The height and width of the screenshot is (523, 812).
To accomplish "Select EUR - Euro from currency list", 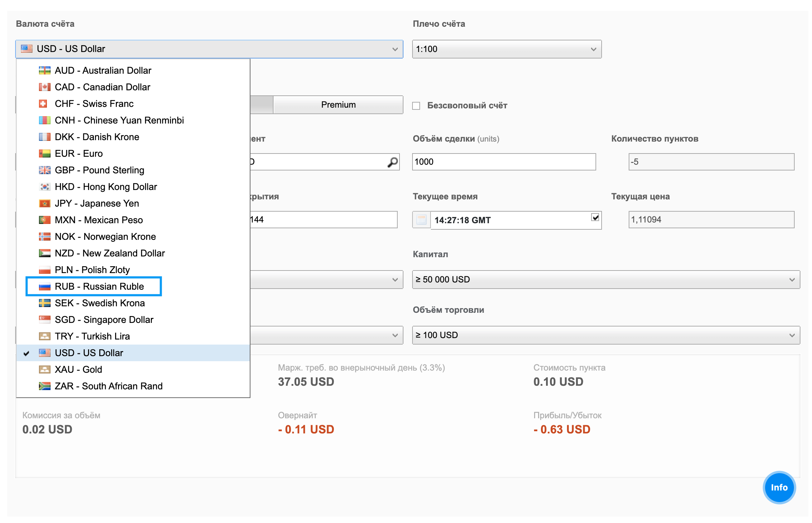I will [x=79, y=154].
